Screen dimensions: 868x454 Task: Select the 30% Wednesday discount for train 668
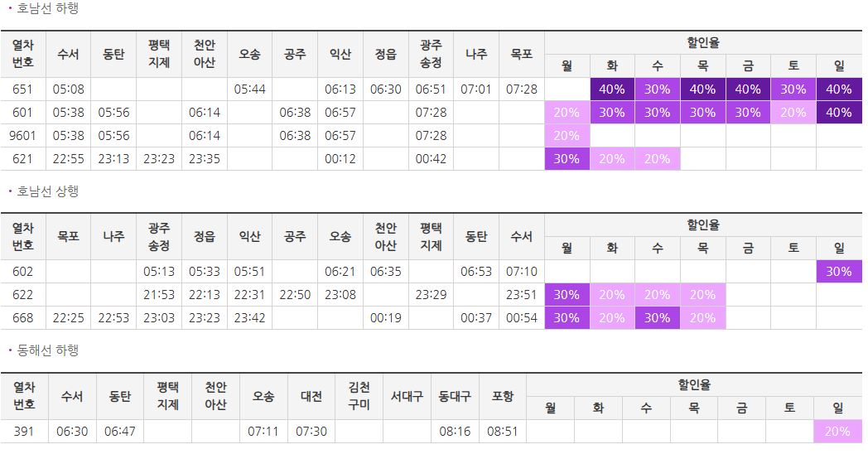(657, 318)
